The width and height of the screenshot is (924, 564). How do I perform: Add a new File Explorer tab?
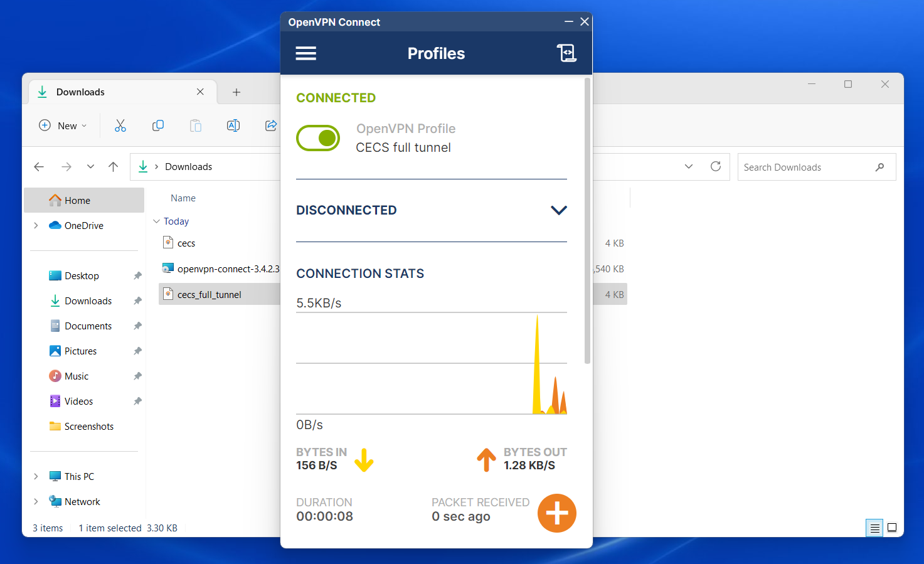[236, 92]
